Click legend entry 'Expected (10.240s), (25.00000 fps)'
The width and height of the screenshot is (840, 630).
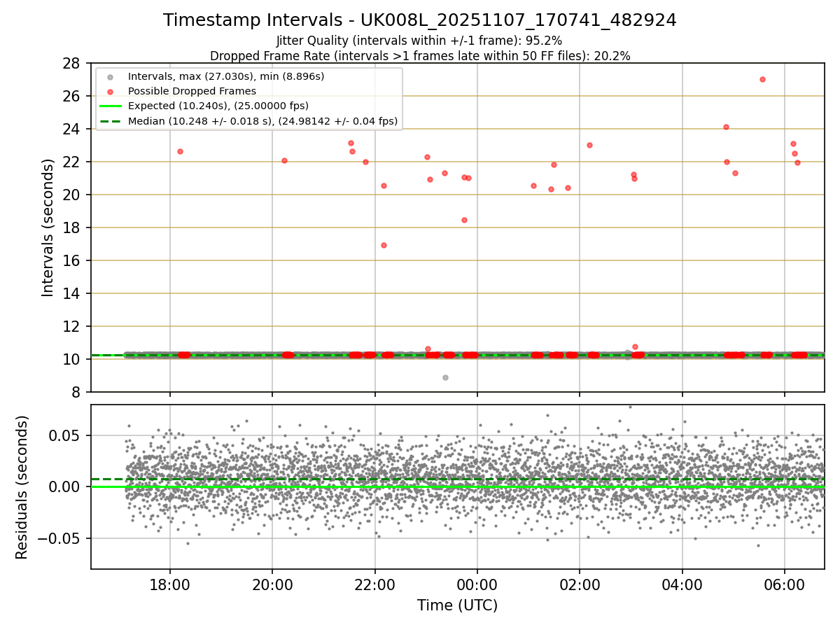click(218, 106)
